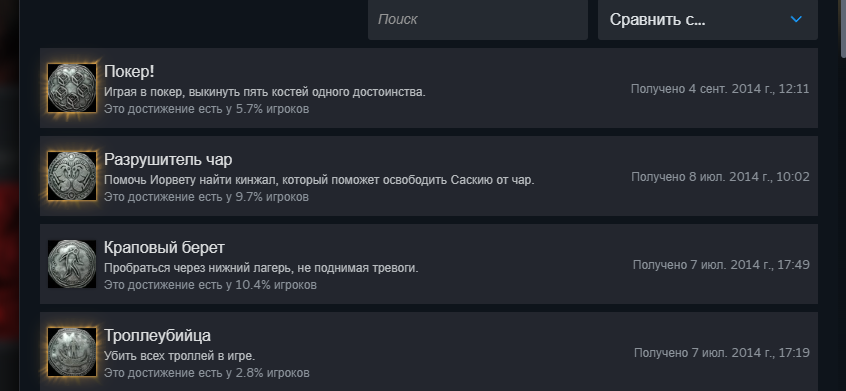846x391 pixels.
Task: Select the Разрушитель чар achievement title
Action: click(168, 160)
